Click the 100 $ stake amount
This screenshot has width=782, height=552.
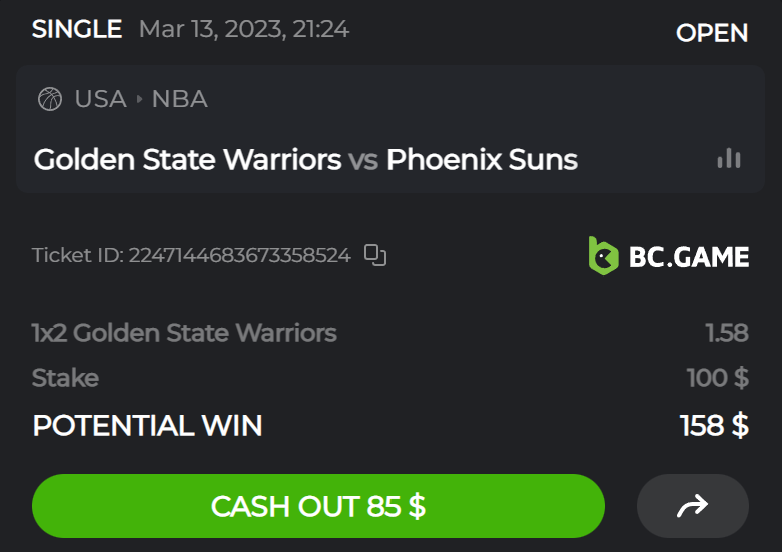click(718, 378)
